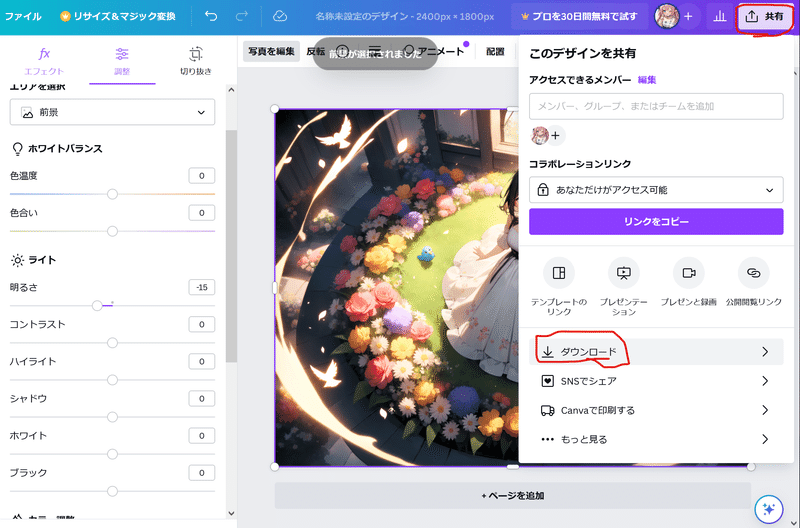800x528 pixels.
Task: Open the analytics bar chart icon
Action: point(719,16)
